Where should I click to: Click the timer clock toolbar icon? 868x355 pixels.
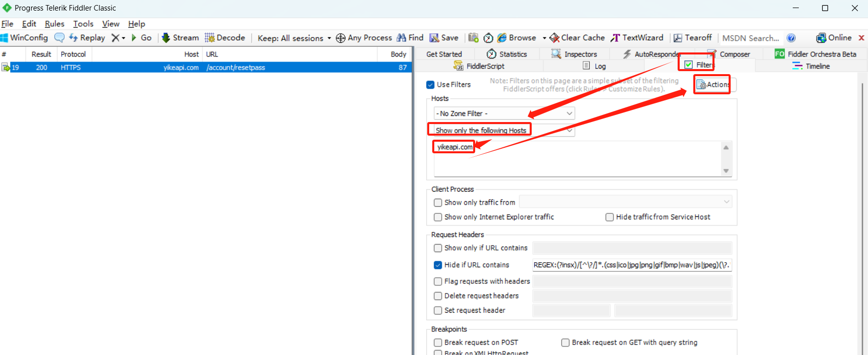(x=488, y=38)
